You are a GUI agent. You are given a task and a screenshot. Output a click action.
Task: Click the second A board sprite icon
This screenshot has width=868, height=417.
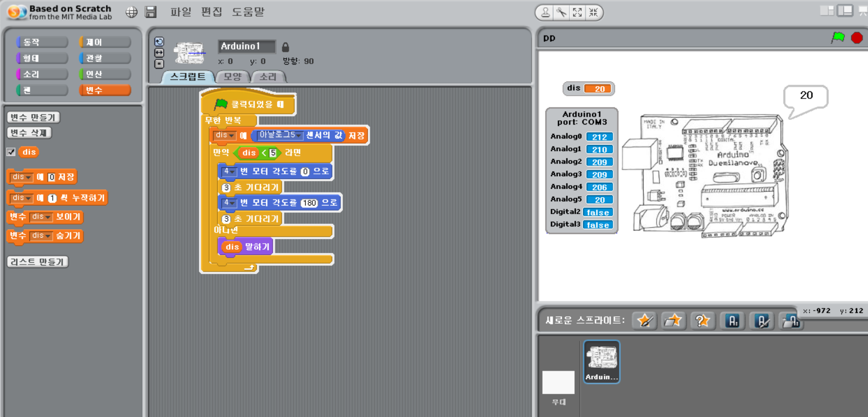coord(761,320)
